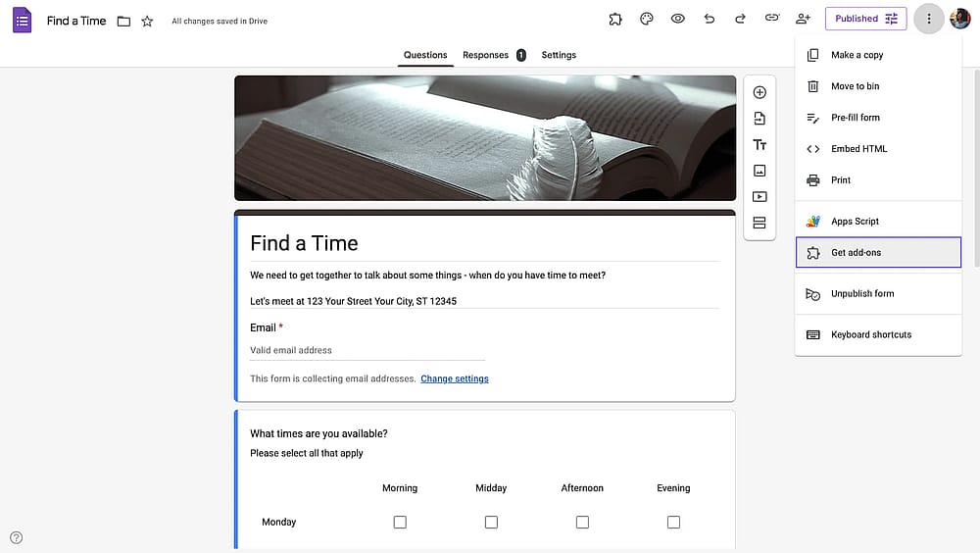This screenshot has height=553, width=980.
Task: Open the Google Forms home icon
Action: coord(22,20)
